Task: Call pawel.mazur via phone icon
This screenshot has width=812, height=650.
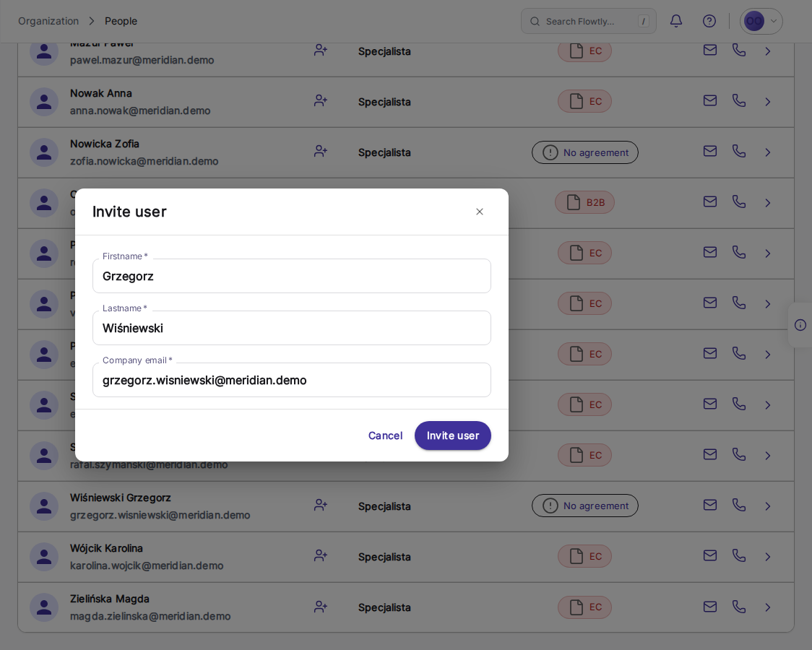Action: (739, 51)
